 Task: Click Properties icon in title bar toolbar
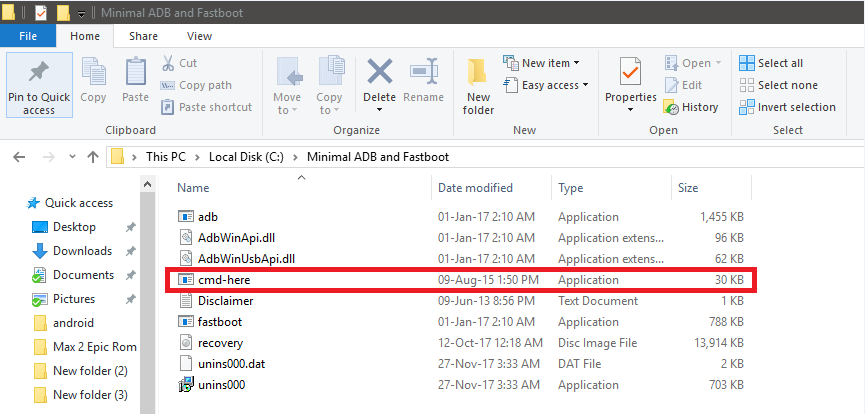pos(41,12)
